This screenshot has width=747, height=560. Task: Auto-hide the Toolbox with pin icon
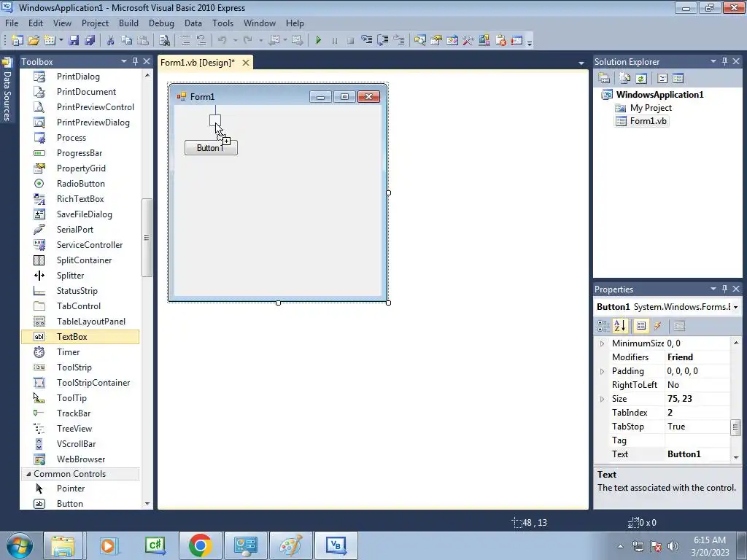pos(135,61)
